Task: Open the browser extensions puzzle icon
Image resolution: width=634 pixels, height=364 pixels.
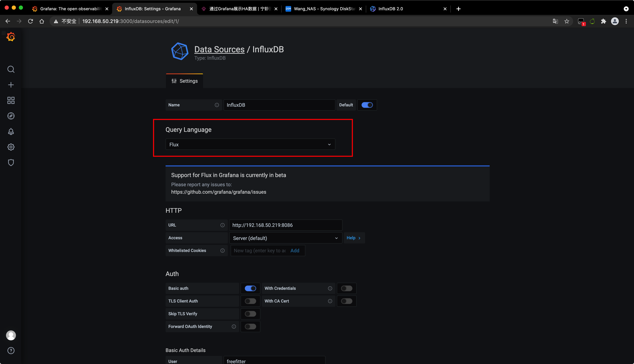Action: click(x=603, y=21)
